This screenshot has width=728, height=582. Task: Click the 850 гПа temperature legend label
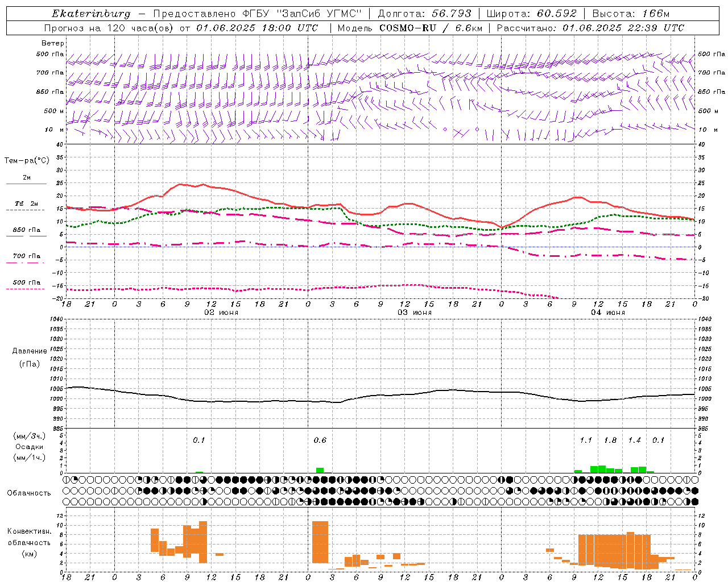tap(27, 230)
